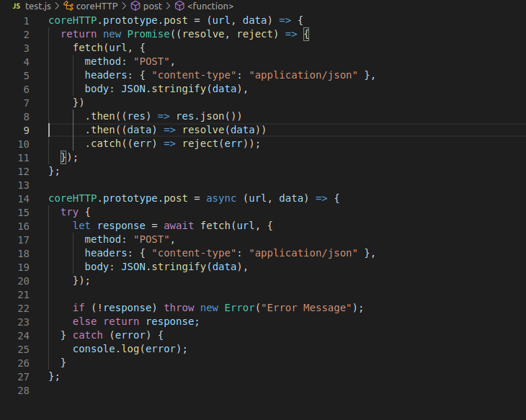Screen dimensions: 526x420
Task: Click the post method cube icon
Action: (135, 6)
